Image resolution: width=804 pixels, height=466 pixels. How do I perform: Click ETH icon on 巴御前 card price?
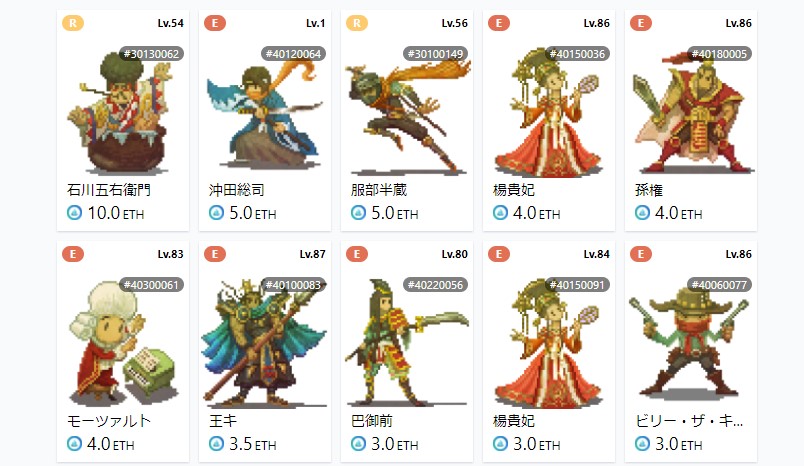click(358, 443)
